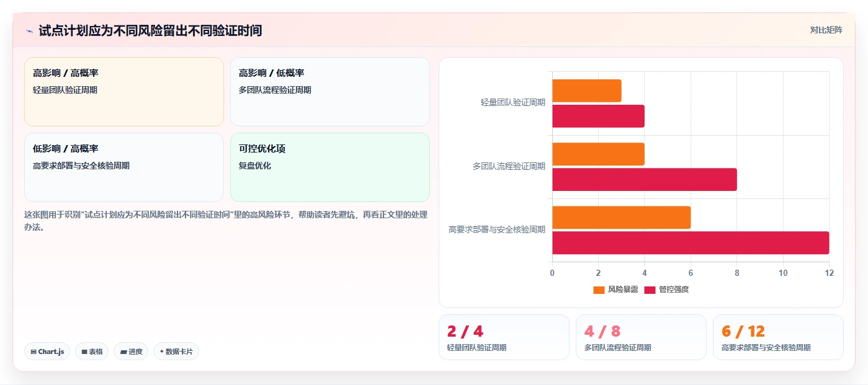Click the chart axis label 轻量团队验证周期

pyautogui.click(x=513, y=103)
